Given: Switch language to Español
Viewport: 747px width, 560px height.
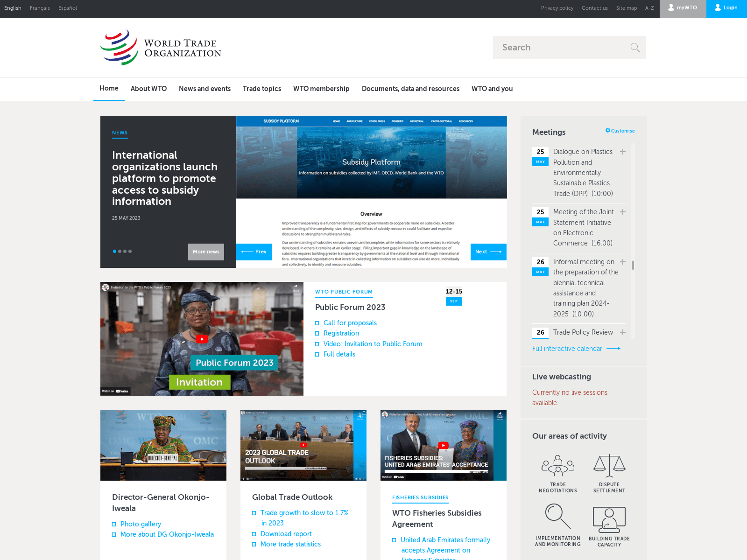Looking at the screenshot, I should (x=68, y=8).
